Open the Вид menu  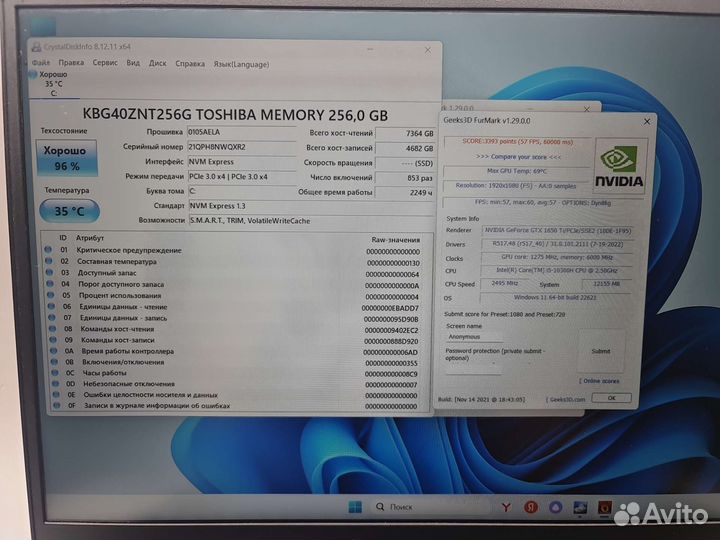[133, 62]
